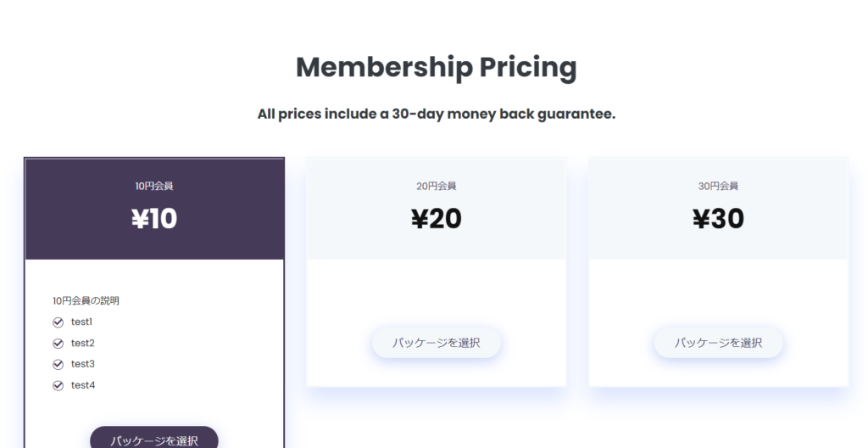Click the test1 feature label
The image size is (868, 448).
82,322
